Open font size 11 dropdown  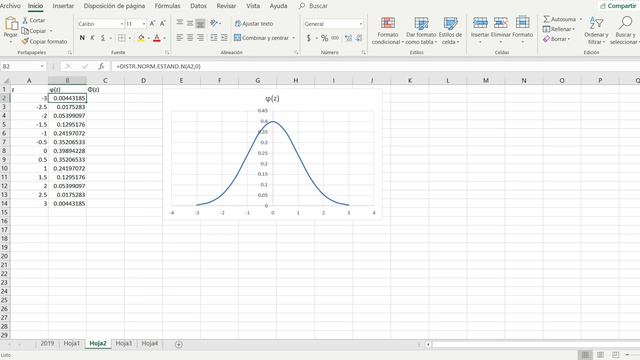pos(143,24)
